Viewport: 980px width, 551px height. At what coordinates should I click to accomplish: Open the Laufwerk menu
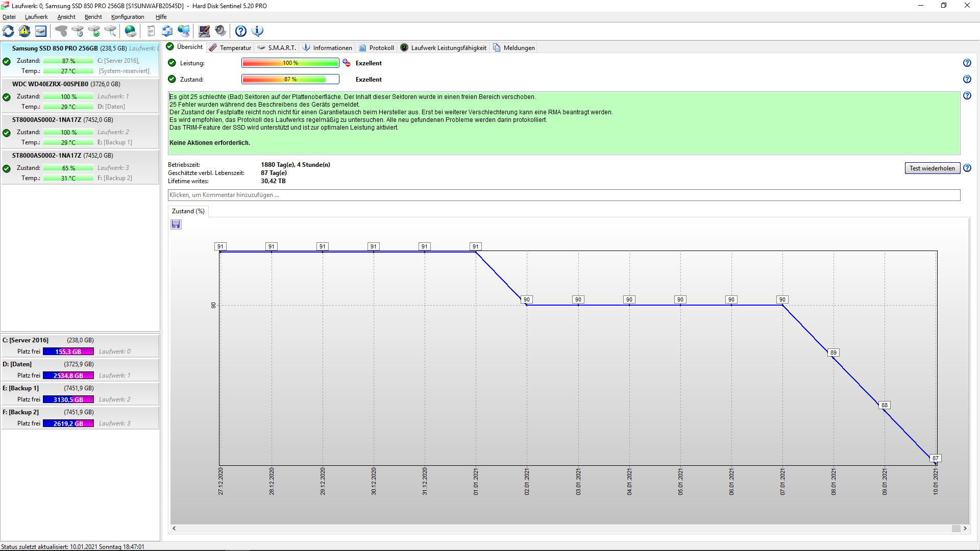click(36, 17)
